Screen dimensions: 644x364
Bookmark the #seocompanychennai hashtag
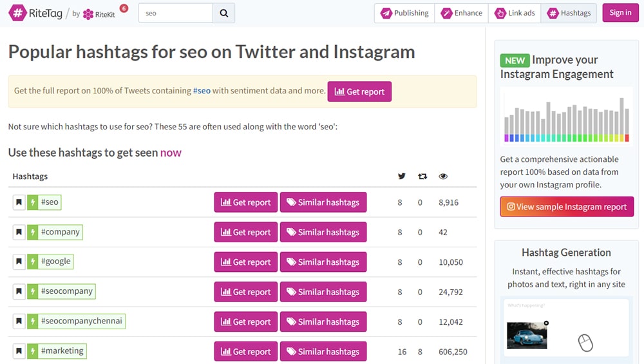[x=19, y=321]
